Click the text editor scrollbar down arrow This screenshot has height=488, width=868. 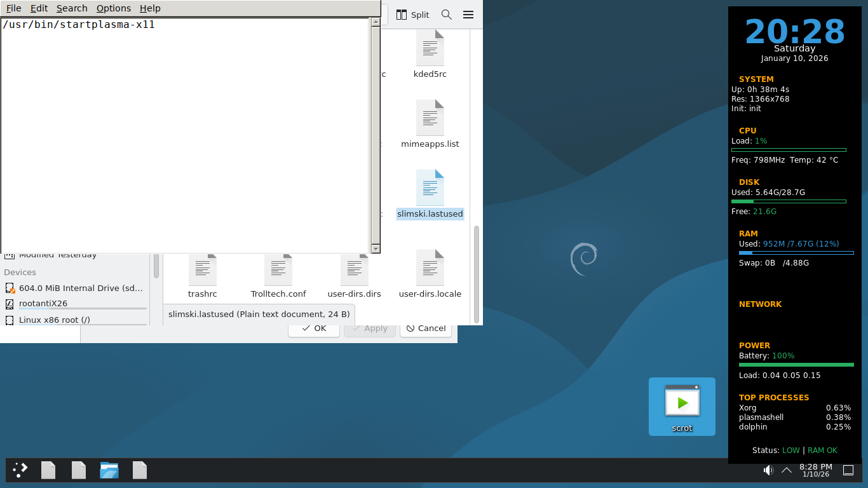tap(376, 248)
